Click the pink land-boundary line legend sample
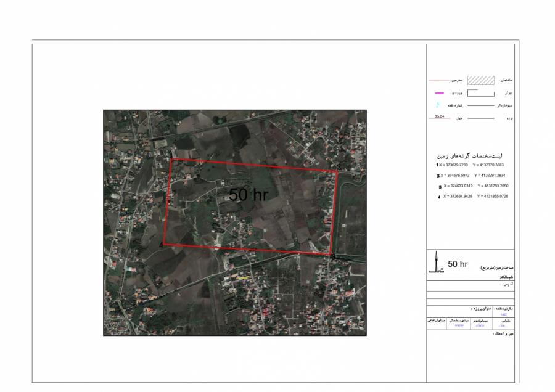The width and height of the screenshot is (555, 392). point(440,80)
